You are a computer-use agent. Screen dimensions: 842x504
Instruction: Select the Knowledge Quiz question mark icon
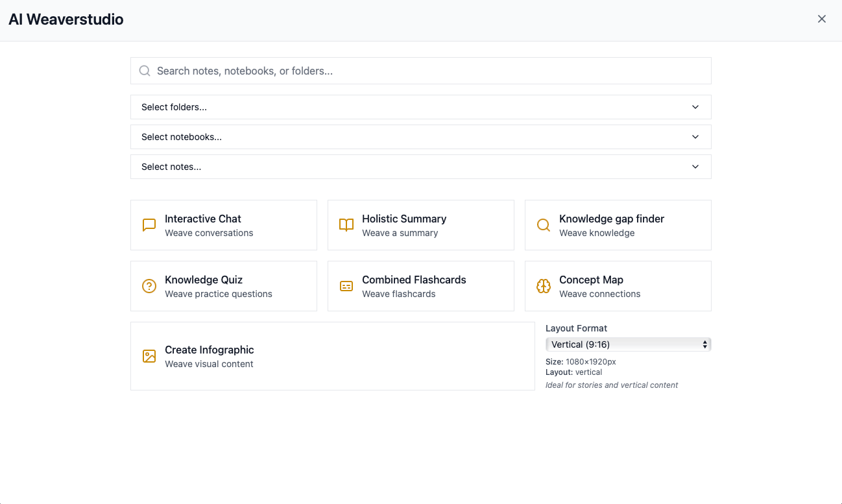[149, 285]
